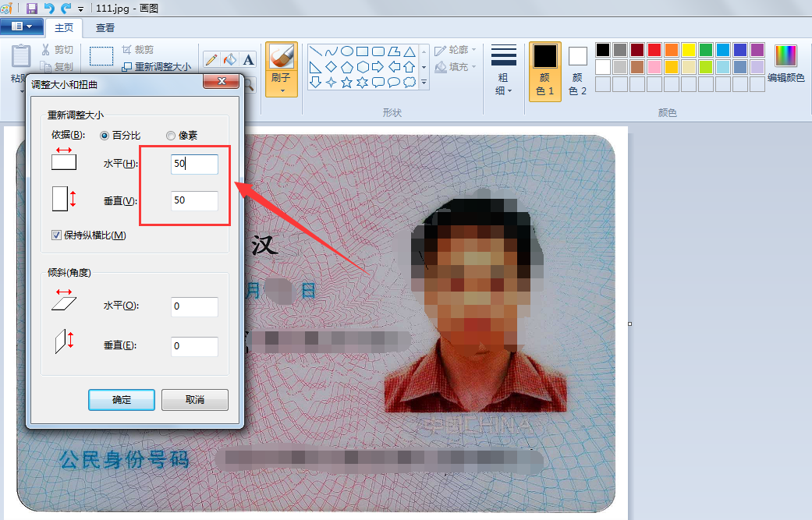Select the Right triangle shape
Viewport: 812px width, 520px height.
coord(315,67)
